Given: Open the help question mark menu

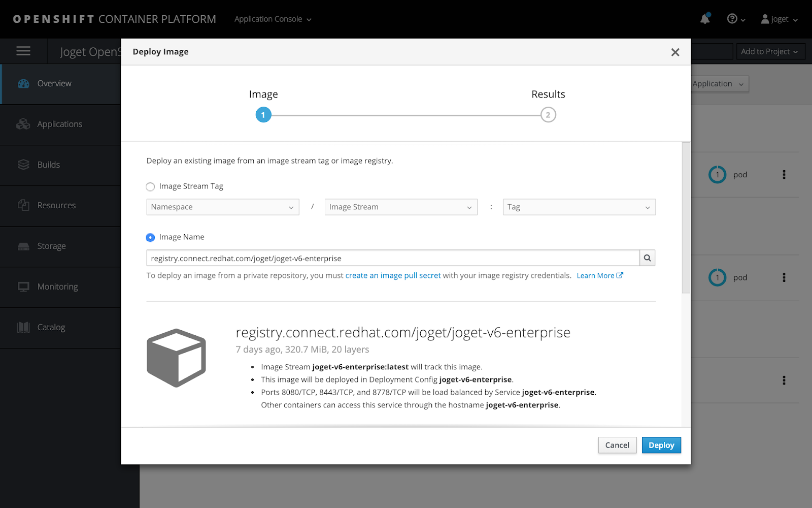Looking at the screenshot, I should [x=735, y=19].
